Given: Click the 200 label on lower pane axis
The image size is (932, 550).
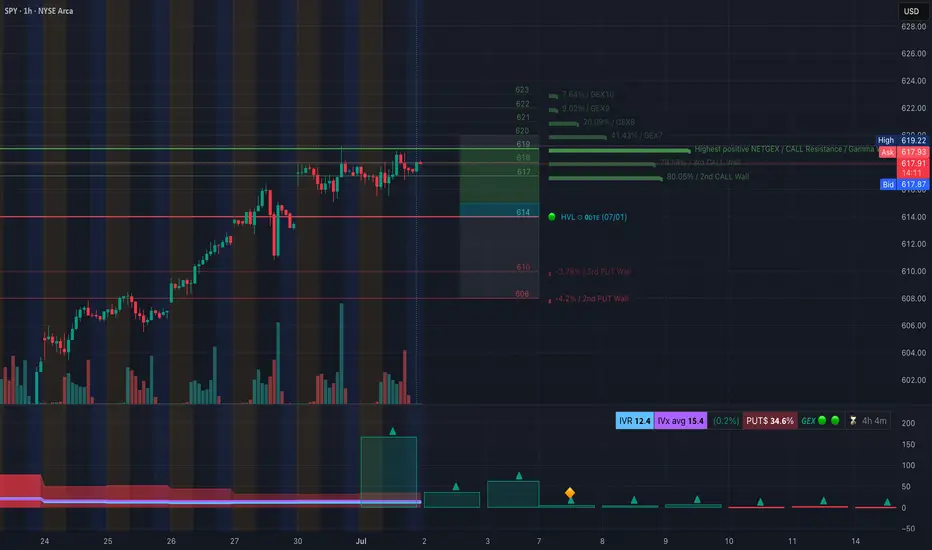Looking at the screenshot, I should [908, 423].
